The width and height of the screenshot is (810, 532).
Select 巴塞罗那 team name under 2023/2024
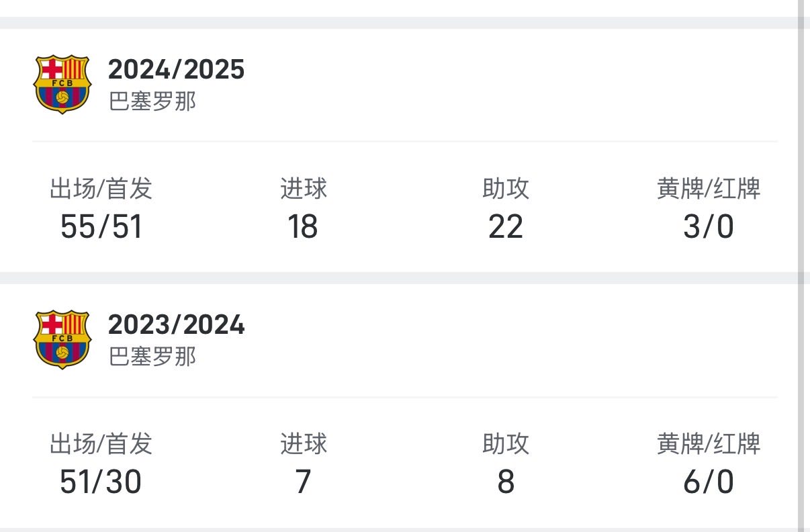pos(152,357)
